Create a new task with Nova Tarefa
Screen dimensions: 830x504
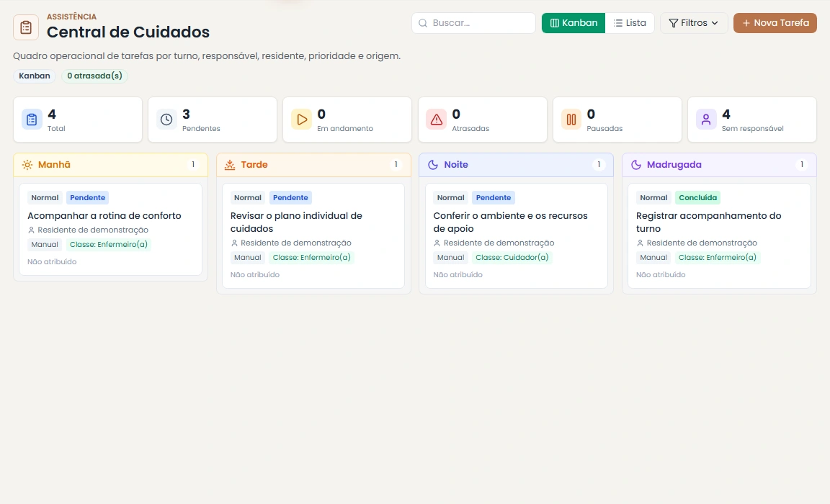tap(775, 23)
